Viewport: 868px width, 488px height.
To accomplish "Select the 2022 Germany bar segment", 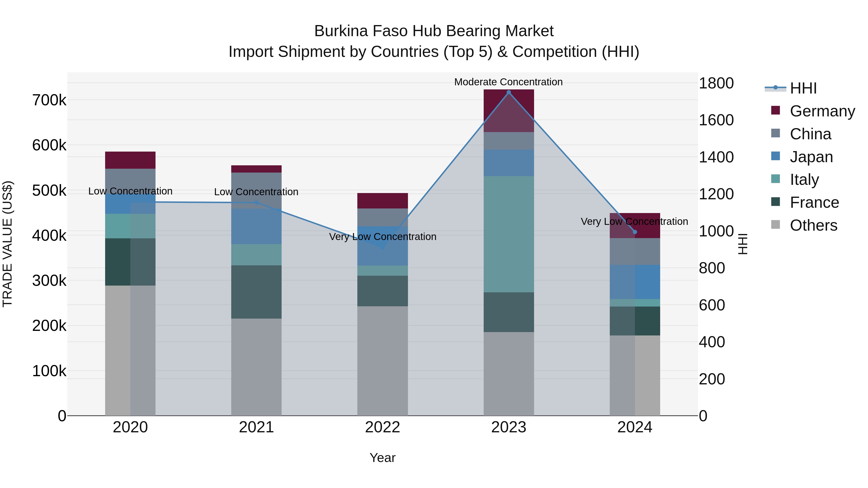I will (x=382, y=201).
